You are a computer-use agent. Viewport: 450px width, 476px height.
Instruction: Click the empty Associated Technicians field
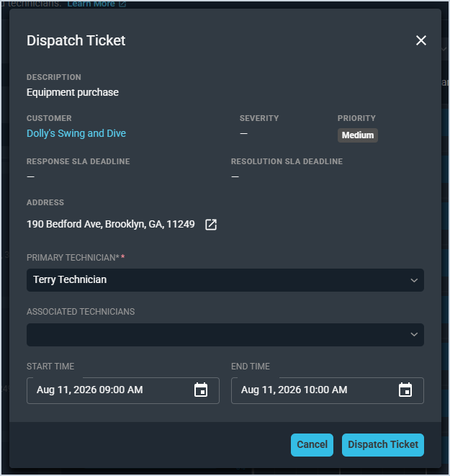pos(225,335)
